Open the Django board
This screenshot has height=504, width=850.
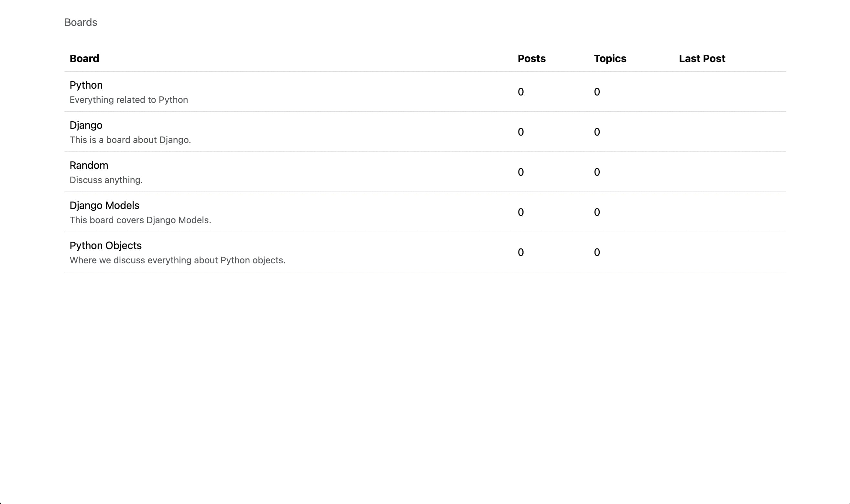pos(86,125)
